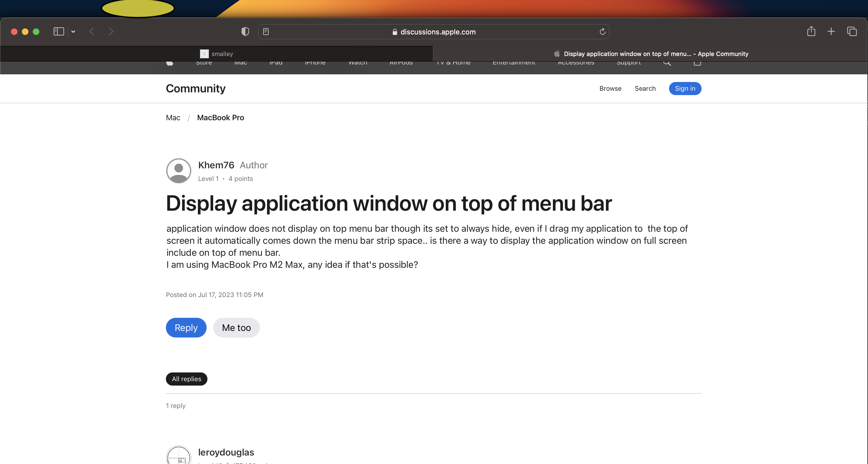The height and width of the screenshot is (464, 868).
Task: Toggle the Safari sidebar icon
Action: (59, 31)
